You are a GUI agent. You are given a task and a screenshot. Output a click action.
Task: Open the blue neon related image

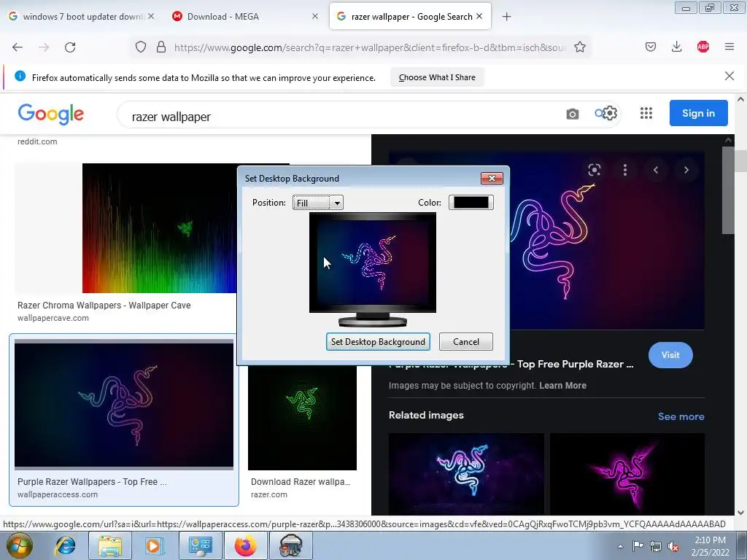coord(466,472)
